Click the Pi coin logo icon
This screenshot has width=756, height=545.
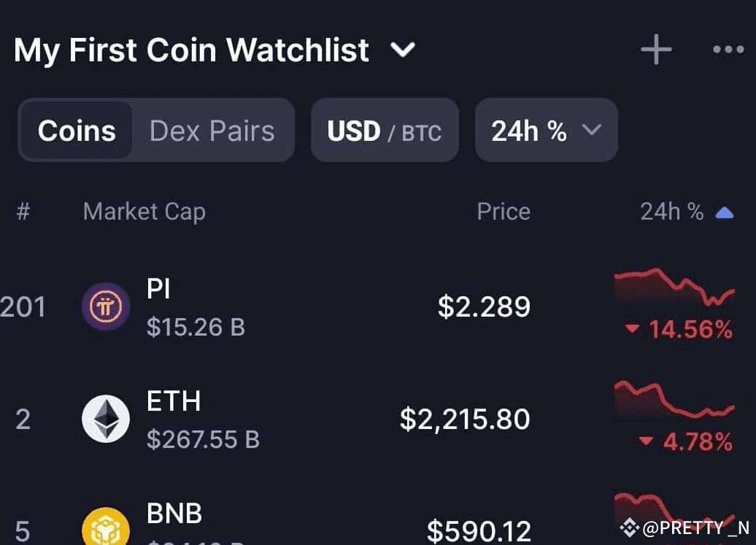point(106,306)
